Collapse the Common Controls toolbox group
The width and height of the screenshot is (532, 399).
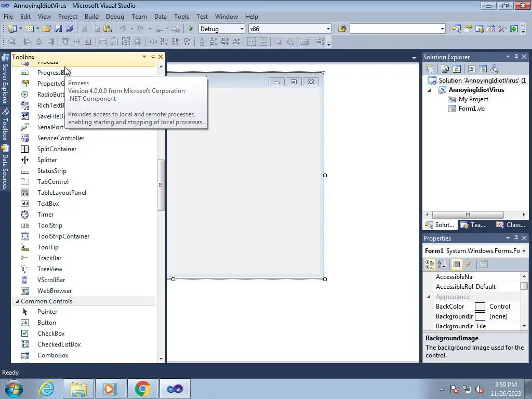click(x=17, y=301)
